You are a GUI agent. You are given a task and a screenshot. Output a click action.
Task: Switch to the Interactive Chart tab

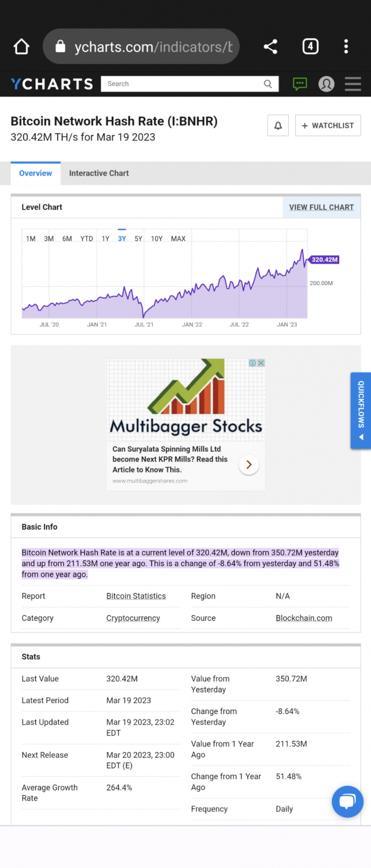click(x=99, y=173)
